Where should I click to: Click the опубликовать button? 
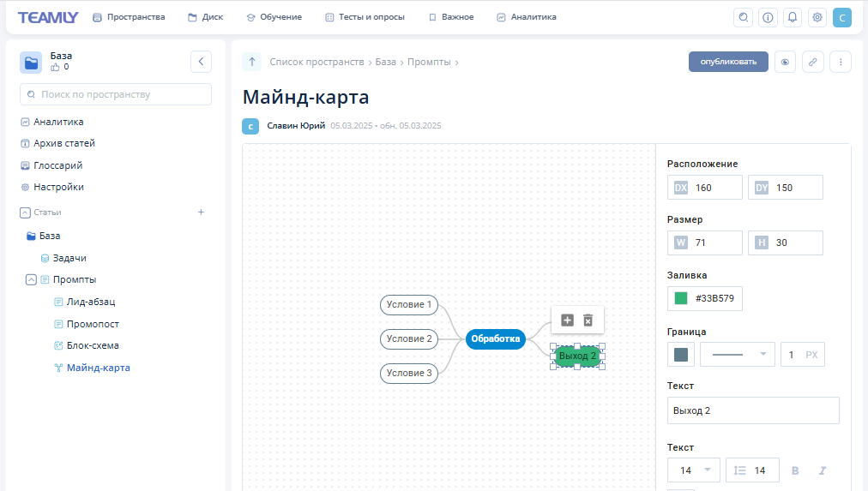pos(728,62)
